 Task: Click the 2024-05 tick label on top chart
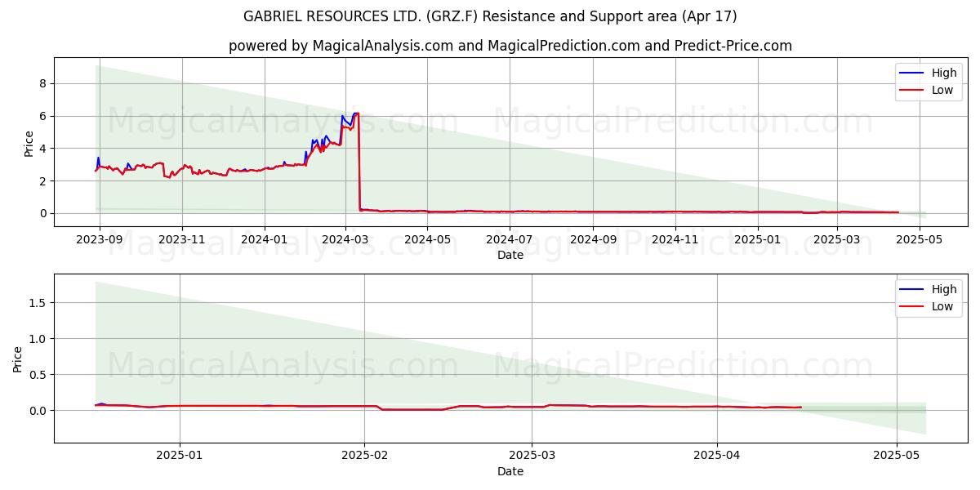(427, 240)
